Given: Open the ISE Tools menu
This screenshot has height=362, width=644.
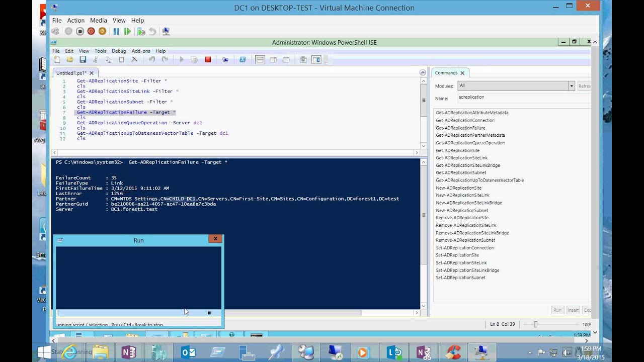Looking at the screenshot, I should tap(100, 51).
